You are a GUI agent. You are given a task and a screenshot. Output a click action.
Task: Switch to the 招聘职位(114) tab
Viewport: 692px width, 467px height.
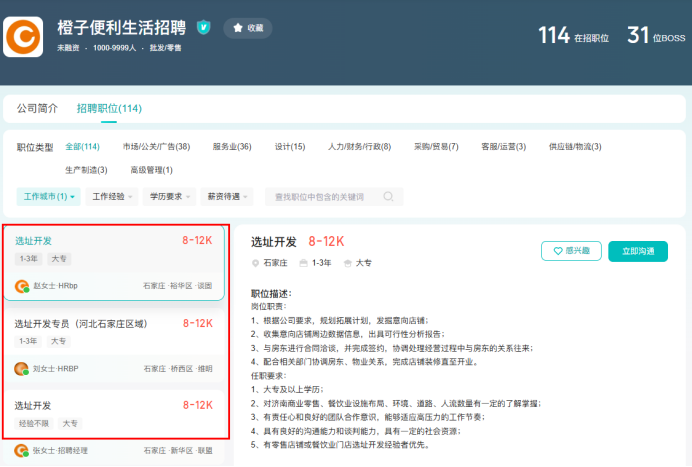point(109,108)
